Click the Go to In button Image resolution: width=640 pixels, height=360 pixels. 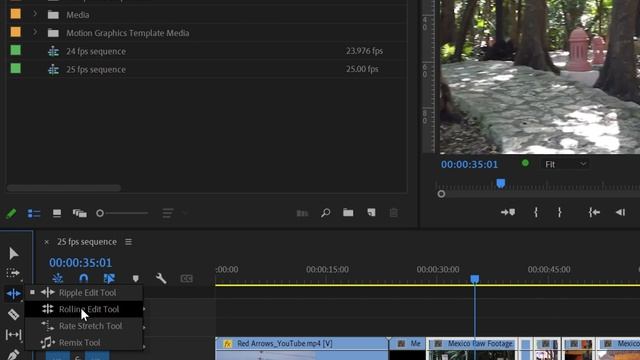(594, 212)
